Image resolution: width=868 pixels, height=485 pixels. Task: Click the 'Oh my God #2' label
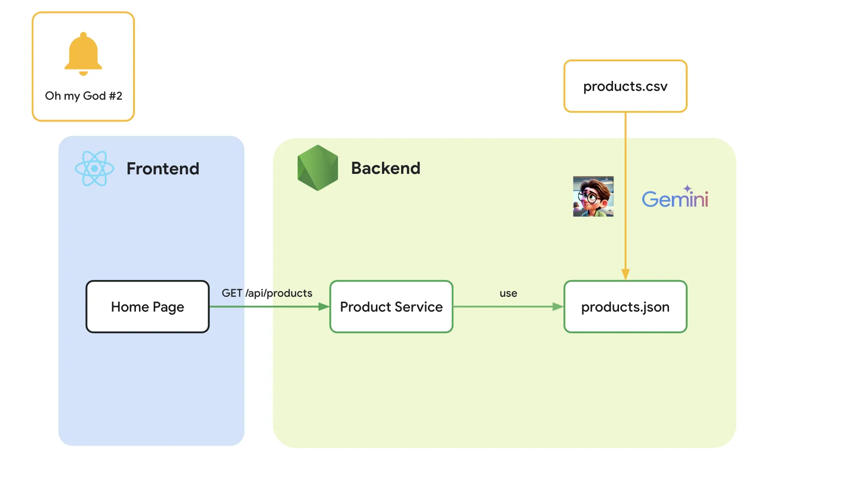click(x=83, y=96)
